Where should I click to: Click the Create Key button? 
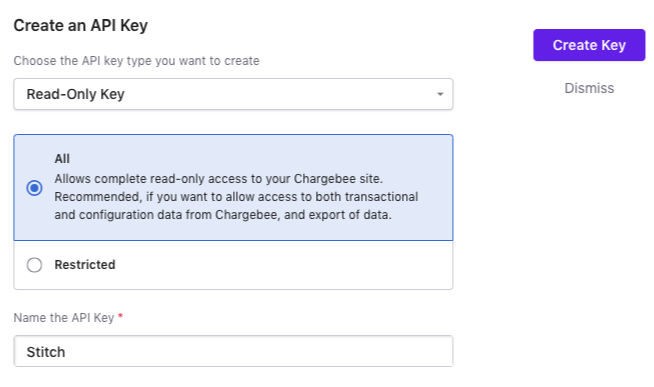coord(589,45)
